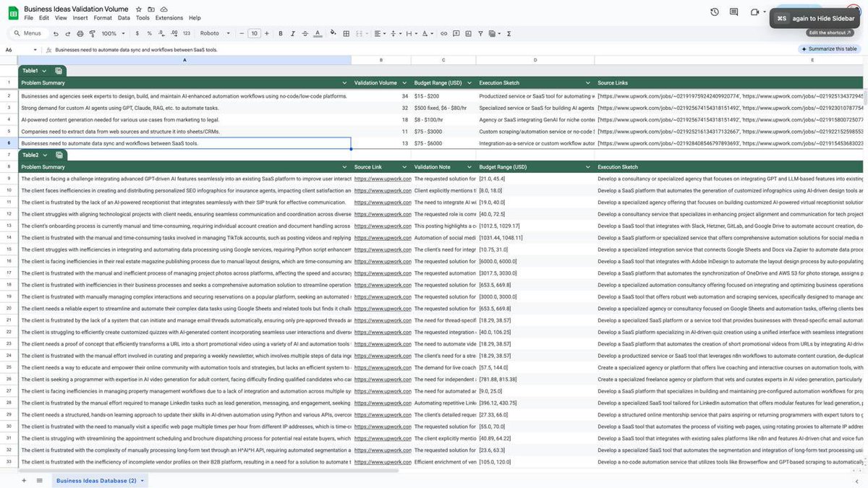Expand the Table2 name dropdown
The height and width of the screenshot is (488, 868).
click(44, 155)
